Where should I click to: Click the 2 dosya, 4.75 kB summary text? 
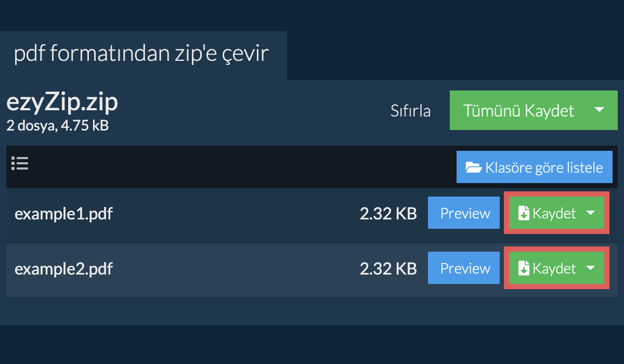57,125
